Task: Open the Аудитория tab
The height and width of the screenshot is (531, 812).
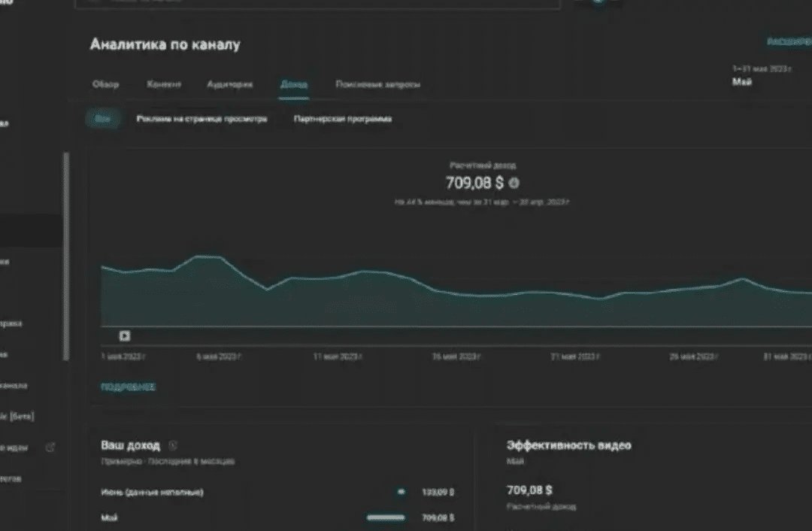Action: click(229, 84)
